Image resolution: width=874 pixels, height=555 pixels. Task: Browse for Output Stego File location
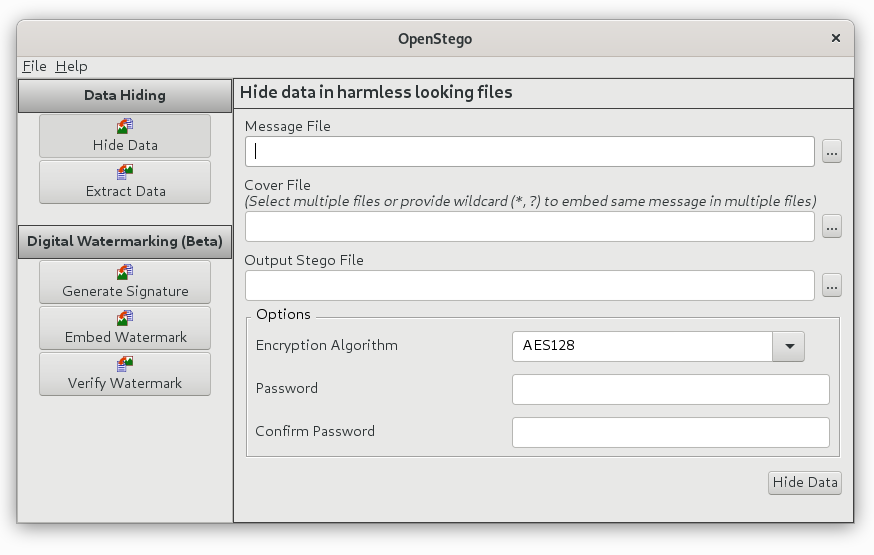pyautogui.click(x=832, y=286)
